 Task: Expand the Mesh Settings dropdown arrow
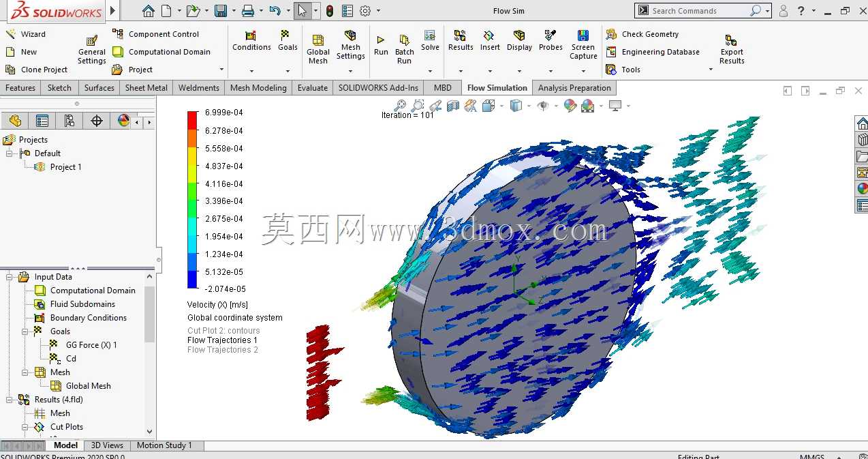[351, 71]
